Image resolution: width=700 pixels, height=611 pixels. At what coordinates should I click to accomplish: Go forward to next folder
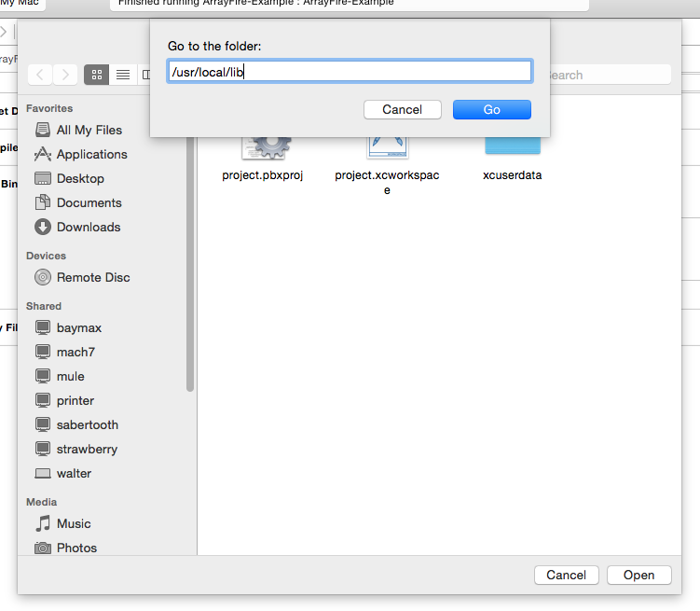click(x=65, y=75)
